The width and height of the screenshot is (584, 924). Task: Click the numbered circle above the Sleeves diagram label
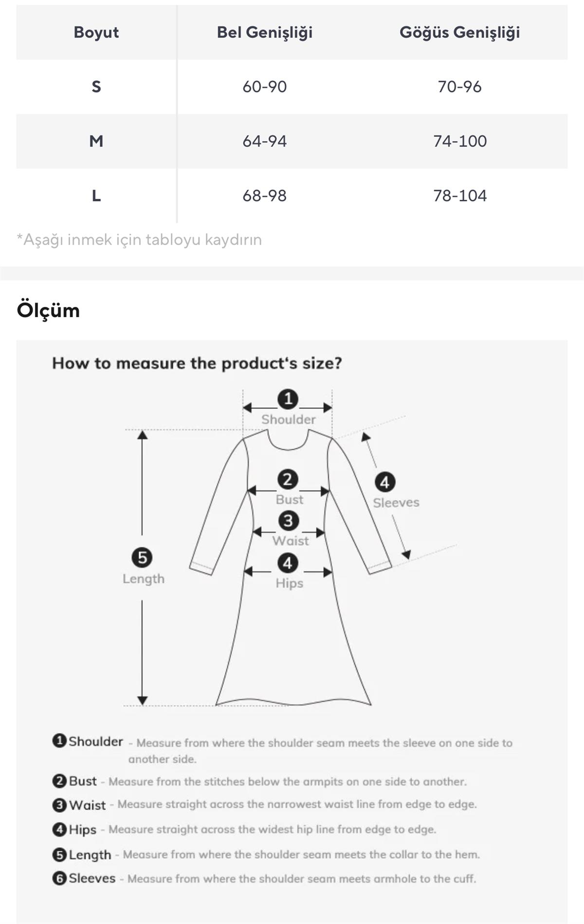click(x=384, y=482)
